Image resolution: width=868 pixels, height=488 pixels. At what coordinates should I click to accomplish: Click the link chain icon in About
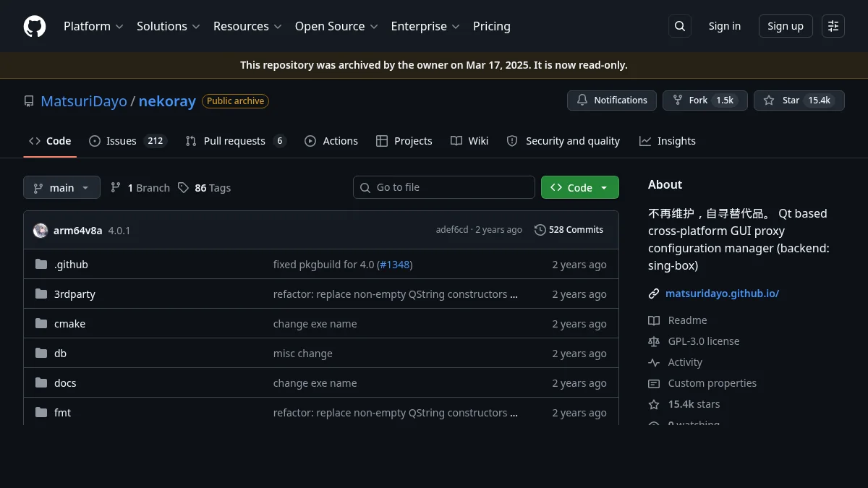click(x=654, y=294)
